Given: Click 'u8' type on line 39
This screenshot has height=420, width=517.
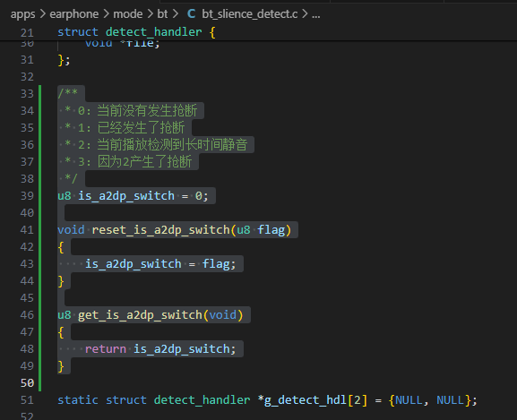Looking at the screenshot, I should coord(65,196).
